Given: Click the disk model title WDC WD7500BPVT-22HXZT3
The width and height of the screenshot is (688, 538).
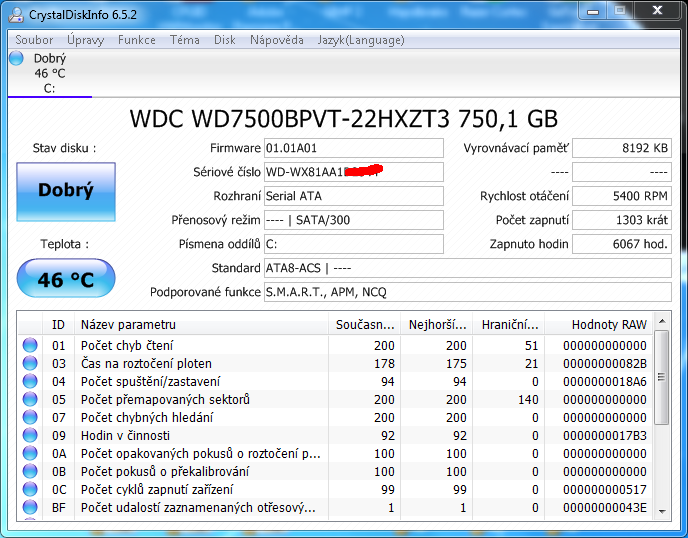Looking at the screenshot, I should [344, 119].
